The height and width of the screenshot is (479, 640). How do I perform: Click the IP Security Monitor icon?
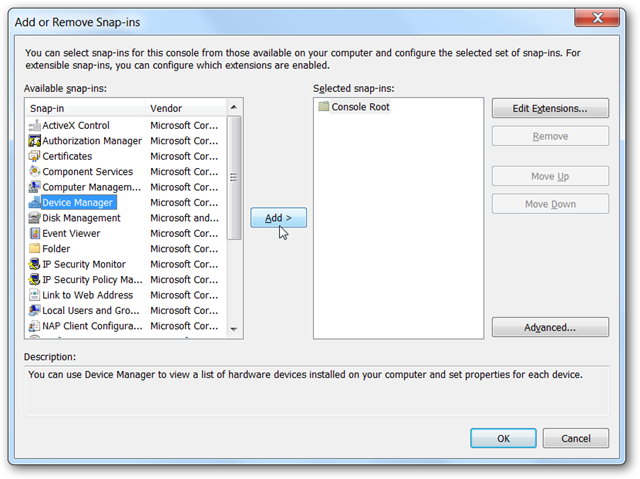coord(35,264)
